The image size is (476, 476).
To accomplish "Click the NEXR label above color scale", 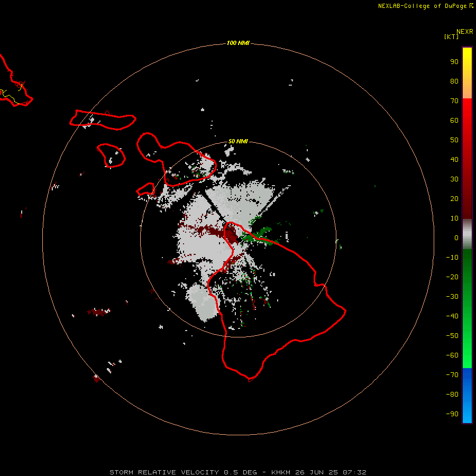I will (x=465, y=32).
